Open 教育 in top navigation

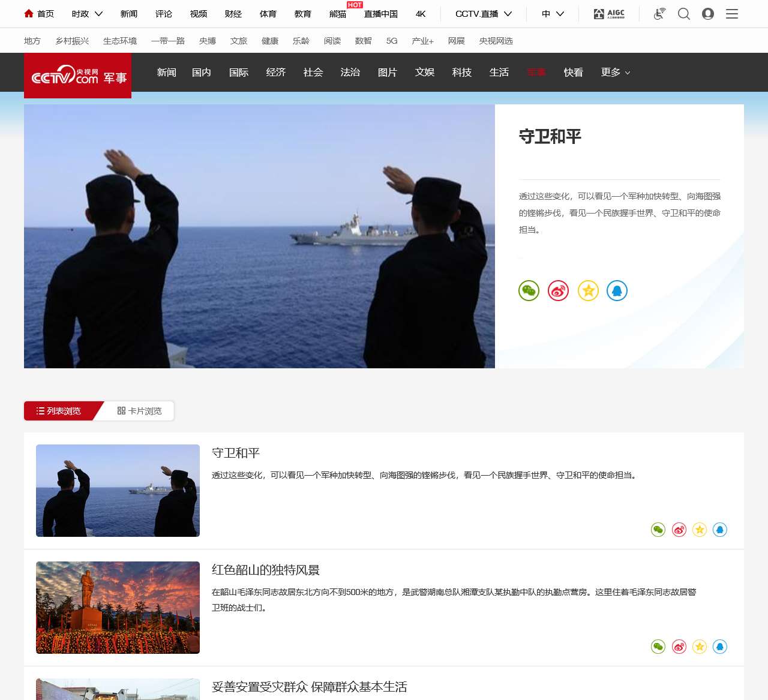(x=303, y=14)
